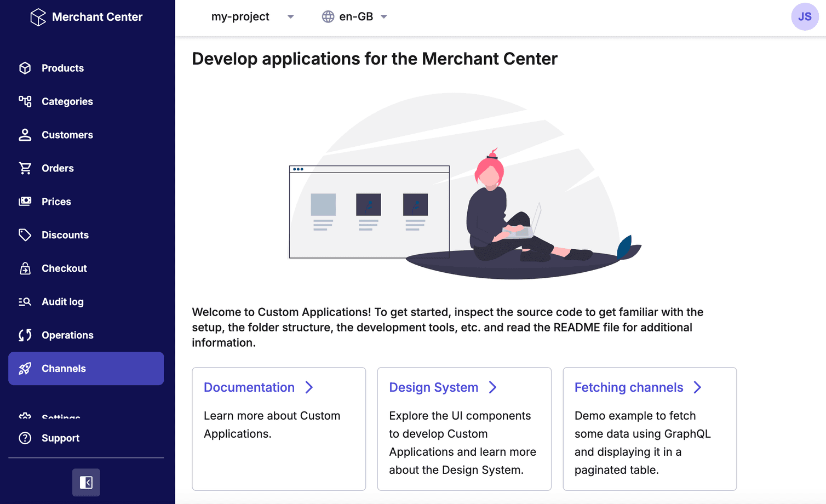Click the globe icon next to en-GB
Image resolution: width=826 pixels, height=504 pixels.
point(328,16)
